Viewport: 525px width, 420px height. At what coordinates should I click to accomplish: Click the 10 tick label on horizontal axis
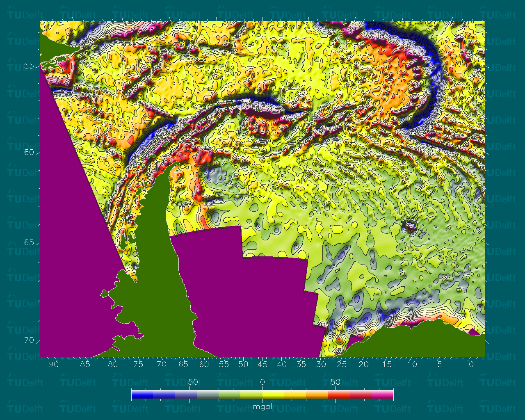(412, 364)
